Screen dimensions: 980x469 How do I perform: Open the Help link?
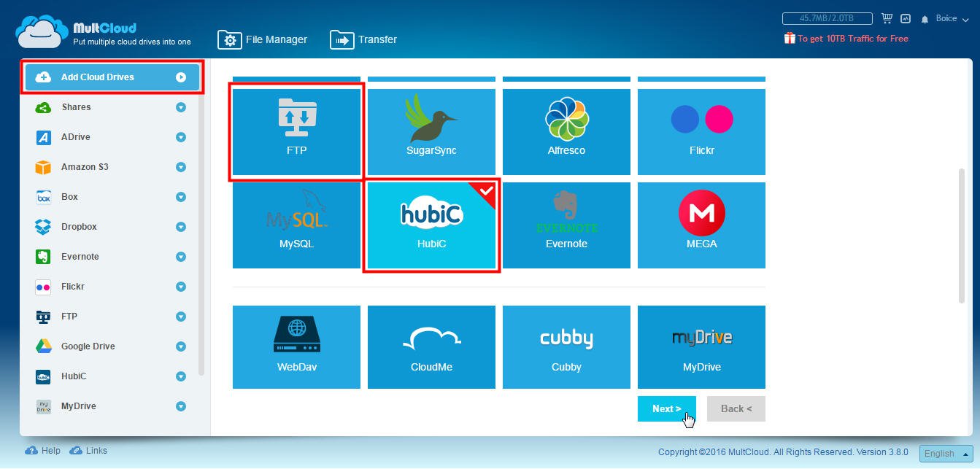(x=43, y=451)
